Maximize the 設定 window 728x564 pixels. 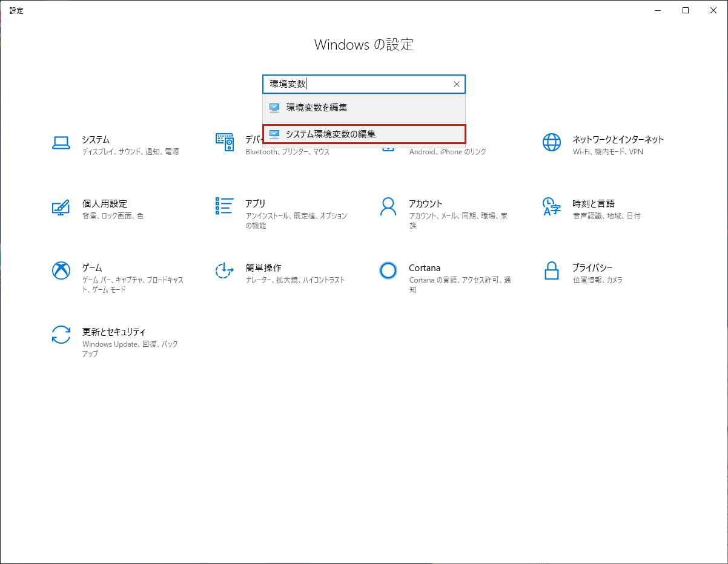[x=686, y=10]
